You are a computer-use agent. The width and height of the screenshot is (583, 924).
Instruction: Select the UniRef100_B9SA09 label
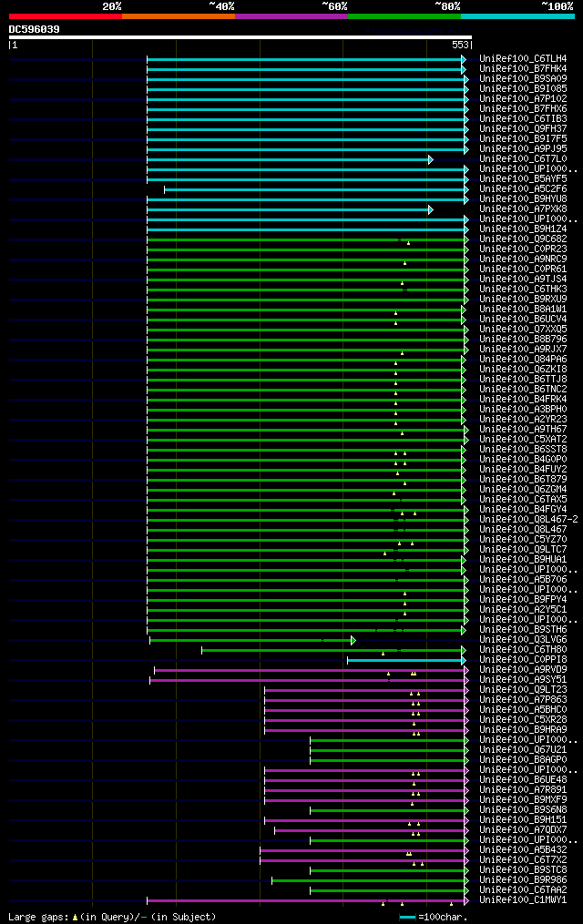pyautogui.click(x=523, y=79)
